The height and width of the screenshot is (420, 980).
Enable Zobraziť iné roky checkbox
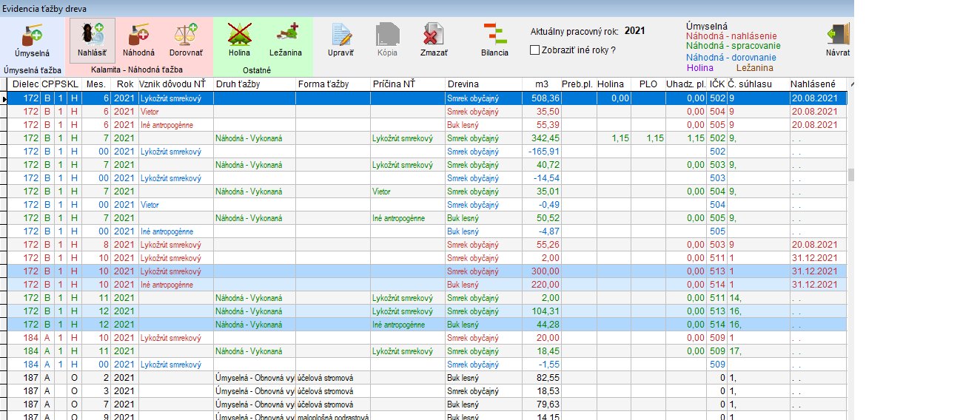coord(535,50)
